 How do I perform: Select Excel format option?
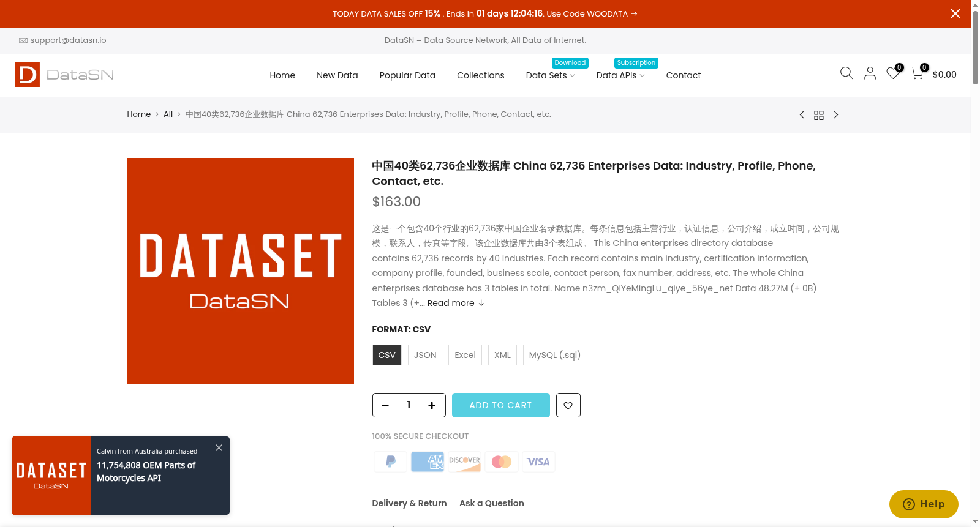[x=465, y=355]
